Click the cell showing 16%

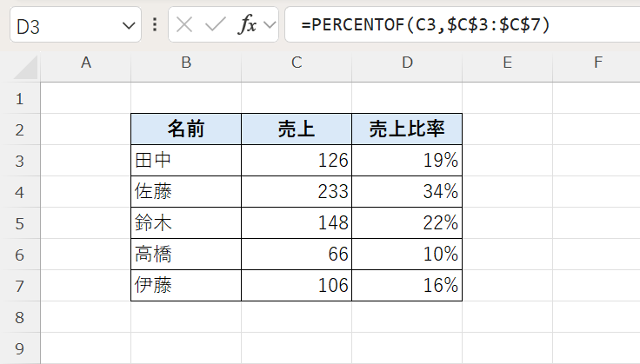click(407, 285)
